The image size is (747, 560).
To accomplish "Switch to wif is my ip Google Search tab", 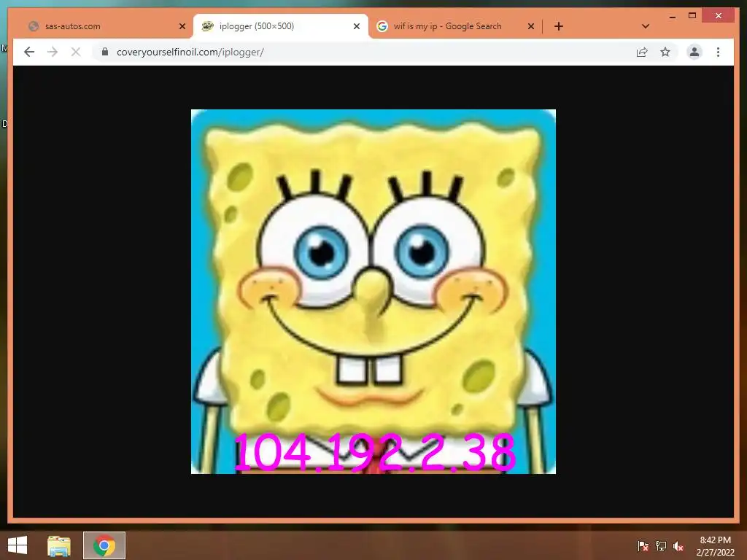I will point(455,26).
